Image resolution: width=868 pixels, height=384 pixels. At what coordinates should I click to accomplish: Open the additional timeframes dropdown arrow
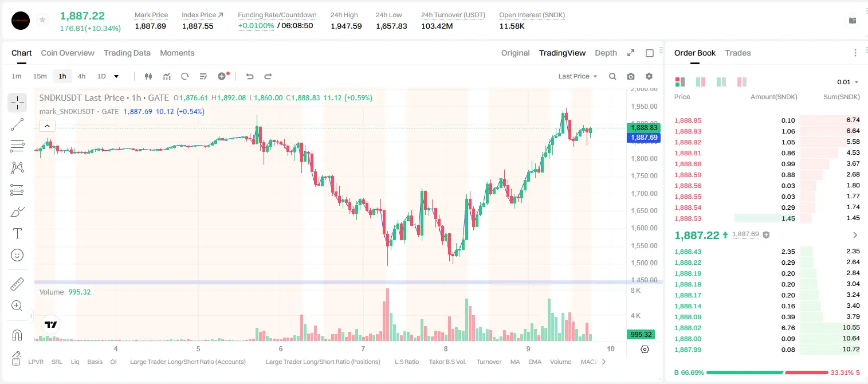(x=117, y=76)
